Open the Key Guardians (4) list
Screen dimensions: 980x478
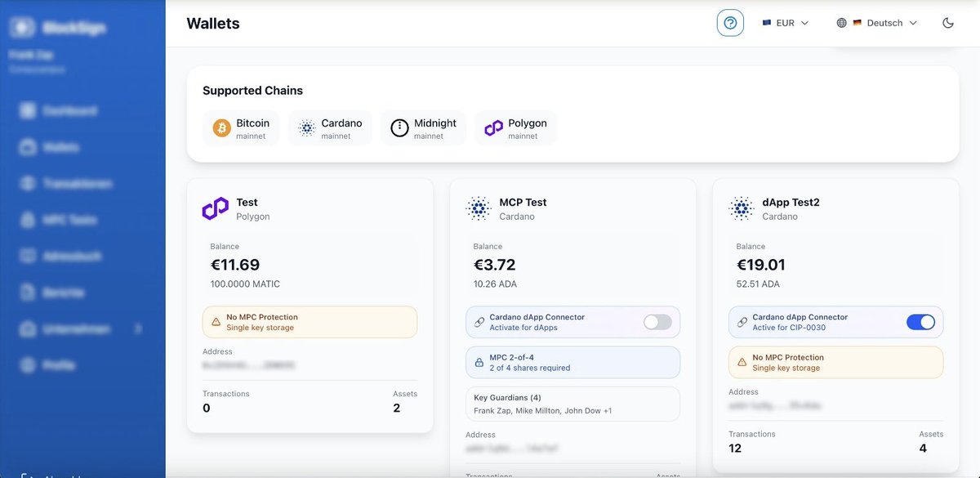coord(572,404)
